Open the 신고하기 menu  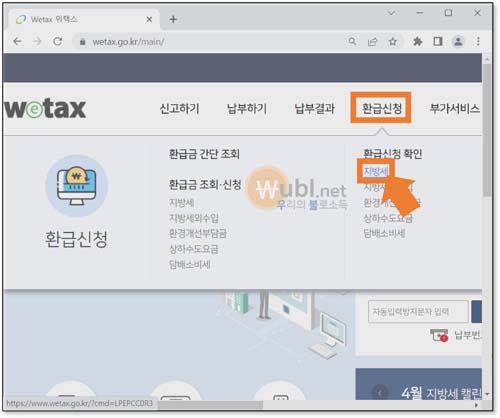pos(179,108)
